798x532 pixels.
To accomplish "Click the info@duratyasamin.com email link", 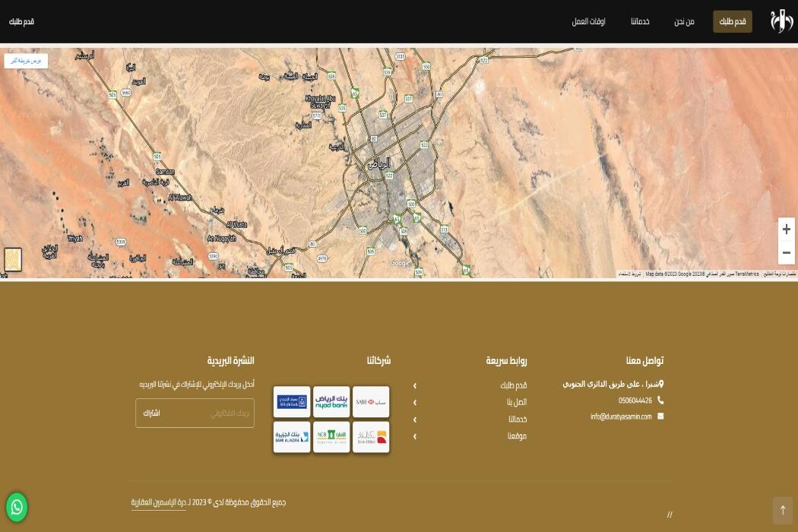I will (621, 416).
